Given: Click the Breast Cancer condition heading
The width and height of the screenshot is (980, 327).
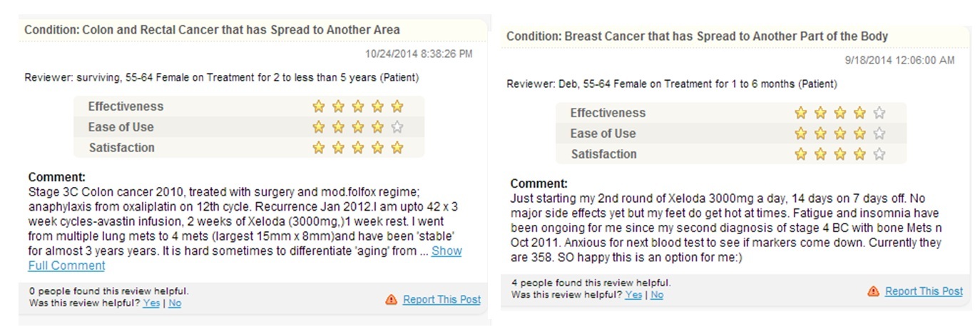Looking at the screenshot, I should (x=697, y=36).
